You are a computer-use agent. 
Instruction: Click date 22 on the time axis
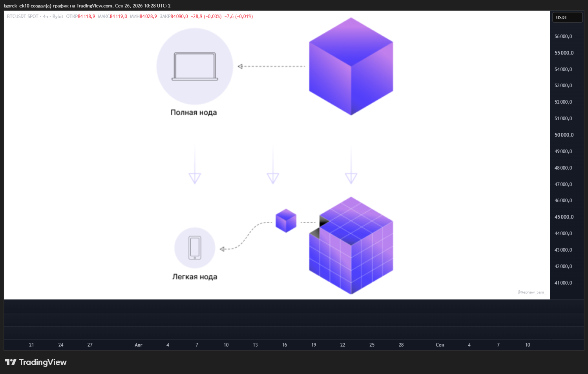tap(343, 345)
